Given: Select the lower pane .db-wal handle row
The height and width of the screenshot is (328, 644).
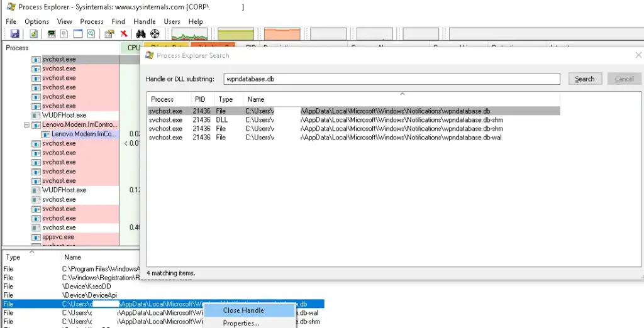Looking at the screenshot, I should [163, 313].
